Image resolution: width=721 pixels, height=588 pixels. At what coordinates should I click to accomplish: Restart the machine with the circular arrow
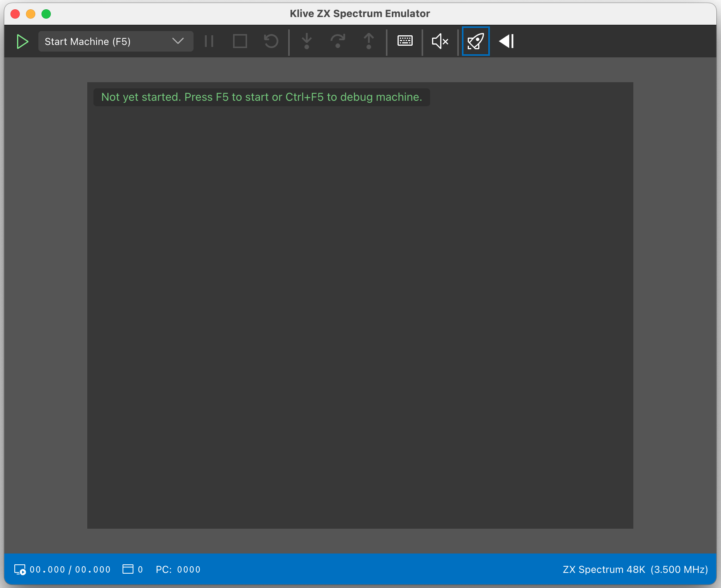click(x=271, y=41)
